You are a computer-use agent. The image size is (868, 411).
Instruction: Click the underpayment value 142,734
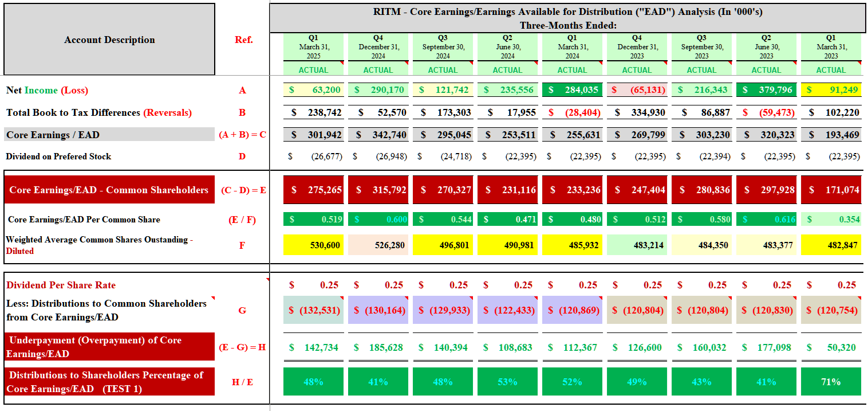click(314, 347)
